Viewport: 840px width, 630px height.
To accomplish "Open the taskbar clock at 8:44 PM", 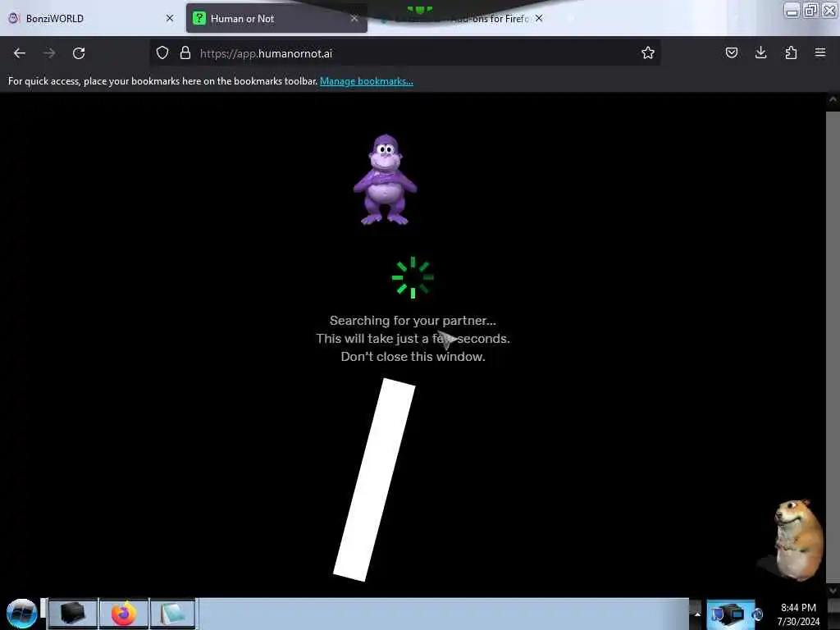I will [x=798, y=614].
